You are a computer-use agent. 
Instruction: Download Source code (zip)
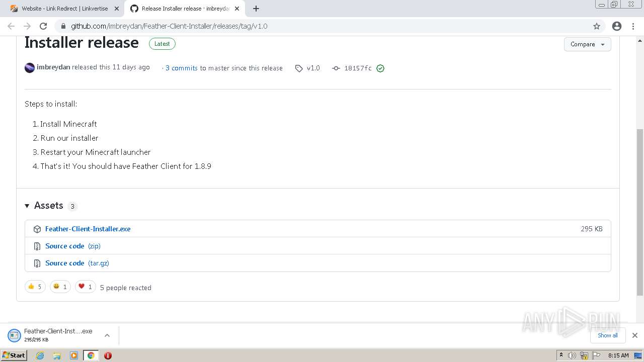(x=73, y=246)
